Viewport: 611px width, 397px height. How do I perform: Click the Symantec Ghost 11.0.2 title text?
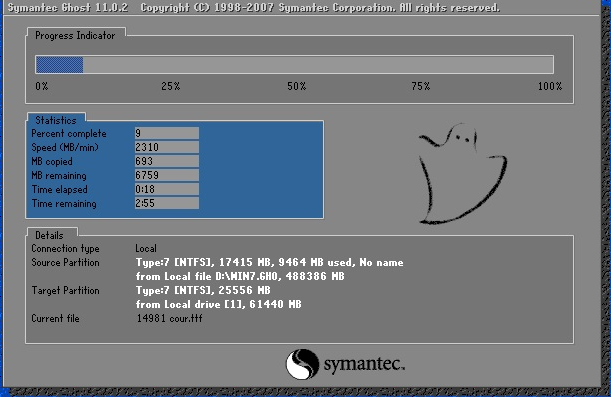point(68,7)
